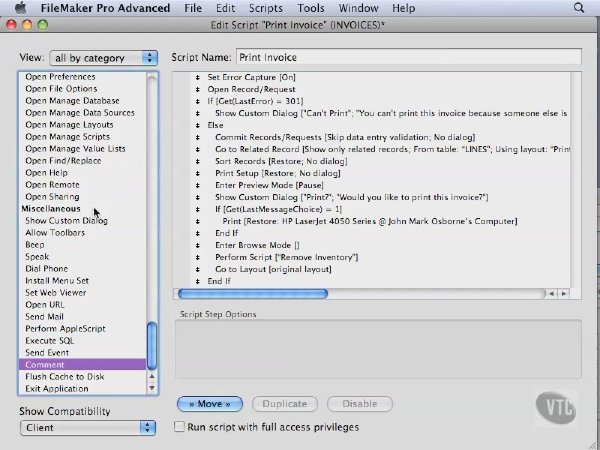Click vertical scrollbar thumb in steps list

point(152,346)
